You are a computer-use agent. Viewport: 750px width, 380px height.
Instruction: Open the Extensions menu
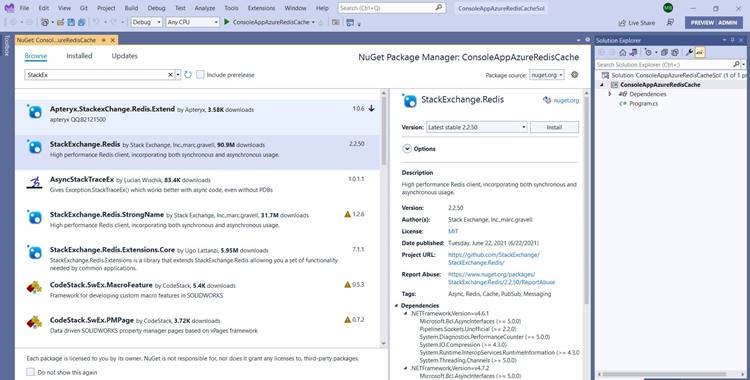(261, 8)
